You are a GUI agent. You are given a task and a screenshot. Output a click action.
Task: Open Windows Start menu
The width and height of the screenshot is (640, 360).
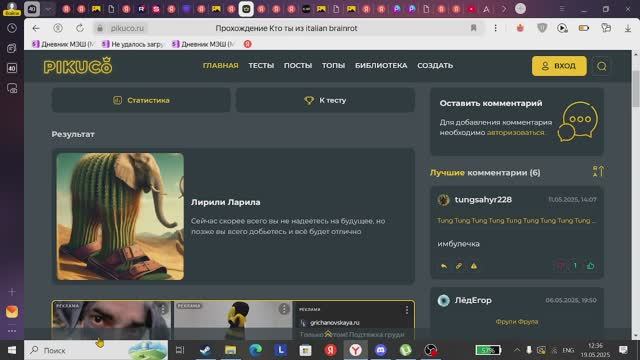click(12, 350)
